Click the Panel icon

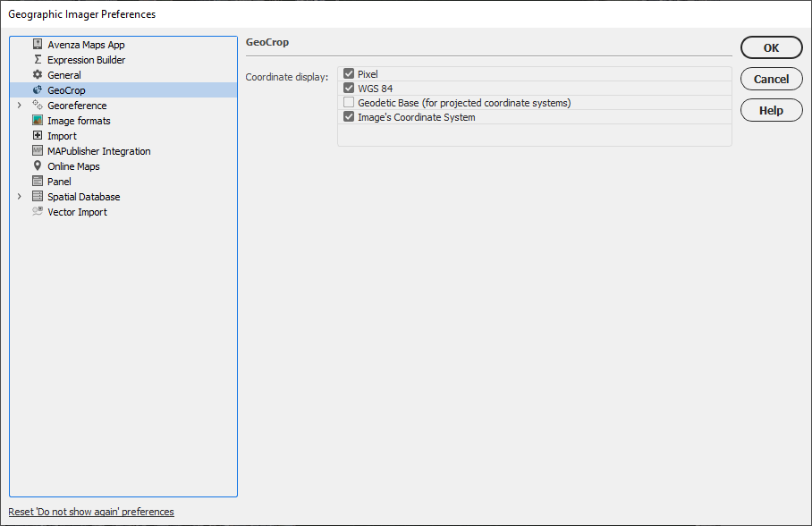point(38,181)
